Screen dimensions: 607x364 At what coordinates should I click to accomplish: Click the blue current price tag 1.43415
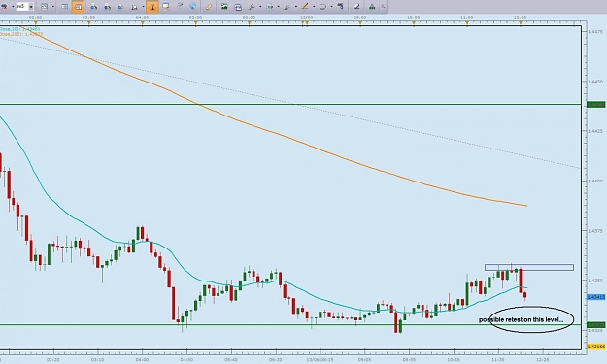[596, 297]
